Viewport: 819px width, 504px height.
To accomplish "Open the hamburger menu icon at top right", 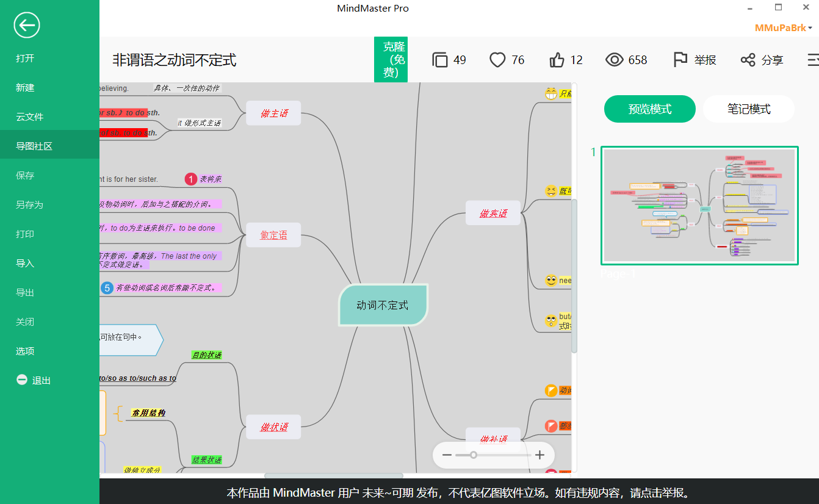I will tap(813, 60).
